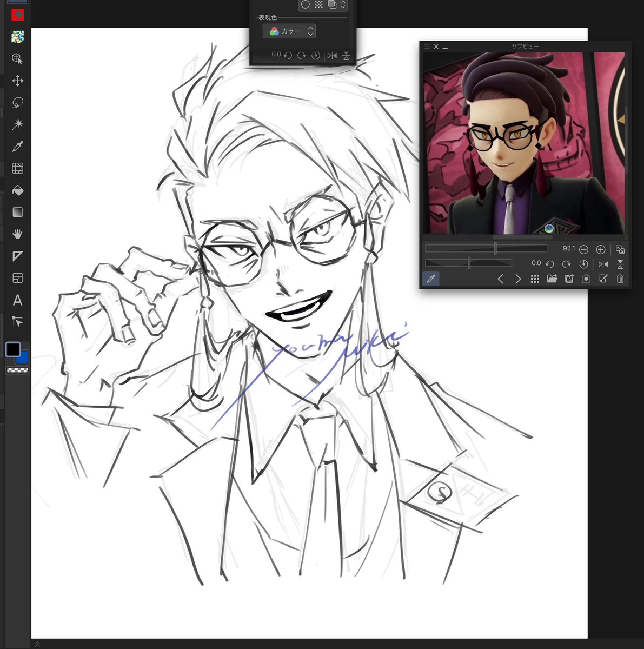Click the Sub View reference image thumbnail
The image size is (644, 649).
tap(523, 143)
